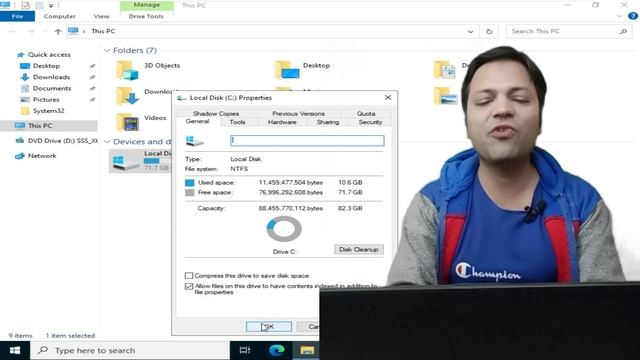Click the Disk Cleanup button
The width and height of the screenshot is (640, 360).
(359, 249)
